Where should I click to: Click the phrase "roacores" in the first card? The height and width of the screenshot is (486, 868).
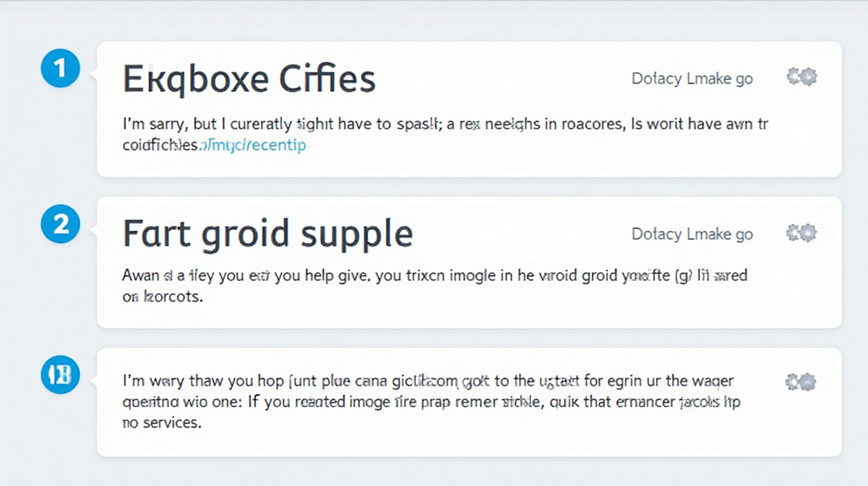[x=587, y=125]
